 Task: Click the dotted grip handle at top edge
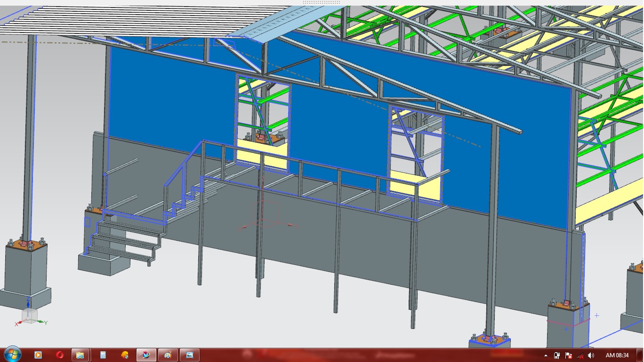point(322,2)
